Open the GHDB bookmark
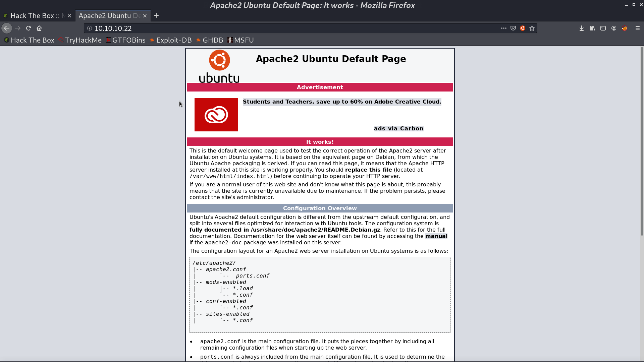 [x=210, y=40]
